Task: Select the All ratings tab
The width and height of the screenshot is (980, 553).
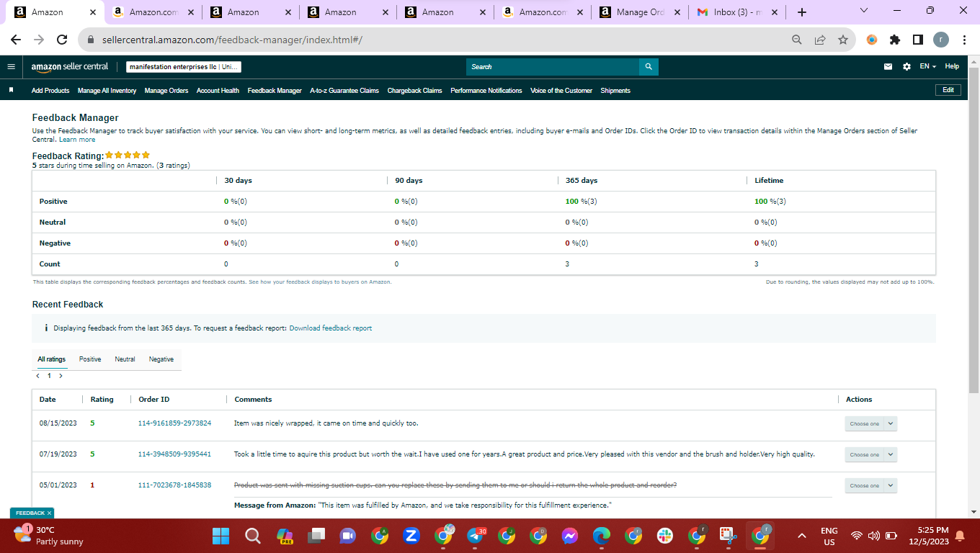Action: [52, 359]
